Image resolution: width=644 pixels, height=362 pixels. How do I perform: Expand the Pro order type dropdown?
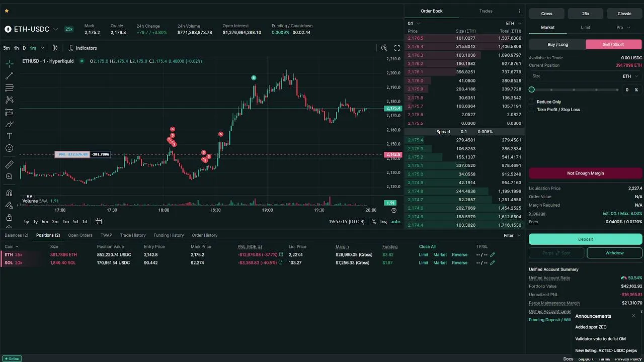coord(623,27)
